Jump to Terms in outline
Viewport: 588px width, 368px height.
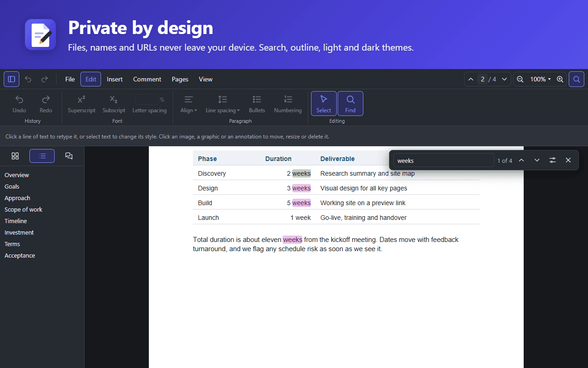tap(12, 244)
